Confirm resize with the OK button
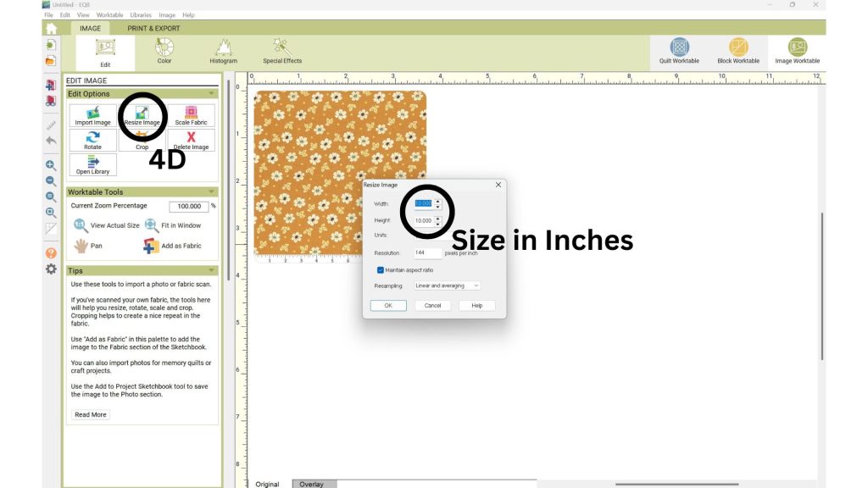The width and height of the screenshot is (868, 488). pyautogui.click(x=388, y=305)
